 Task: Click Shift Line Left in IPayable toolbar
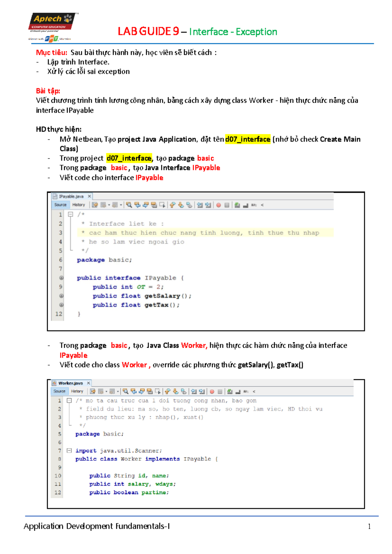(x=200, y=205)
